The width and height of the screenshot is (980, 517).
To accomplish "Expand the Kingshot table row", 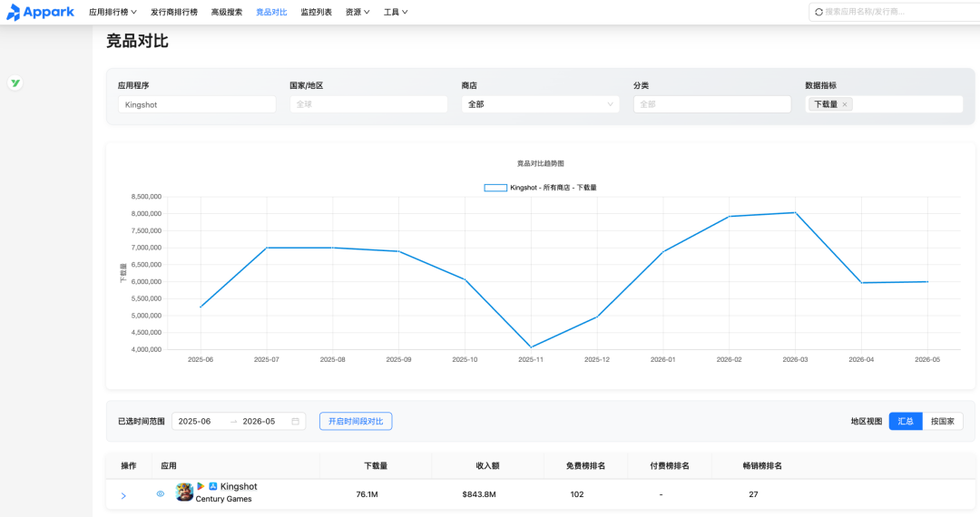I will (x=123, y=495).
